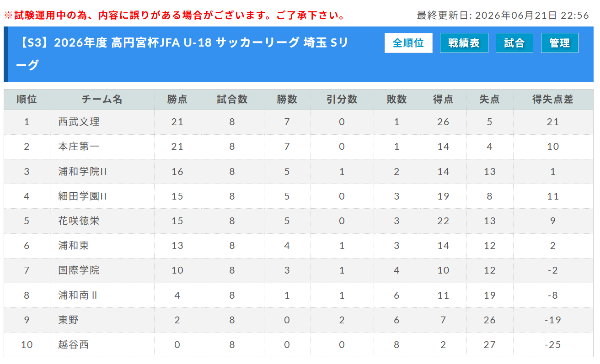This screenshot has width=600, height=364.
Task: Select team name 西武文理
Action: pyautogui.click(x=79, y=122)
